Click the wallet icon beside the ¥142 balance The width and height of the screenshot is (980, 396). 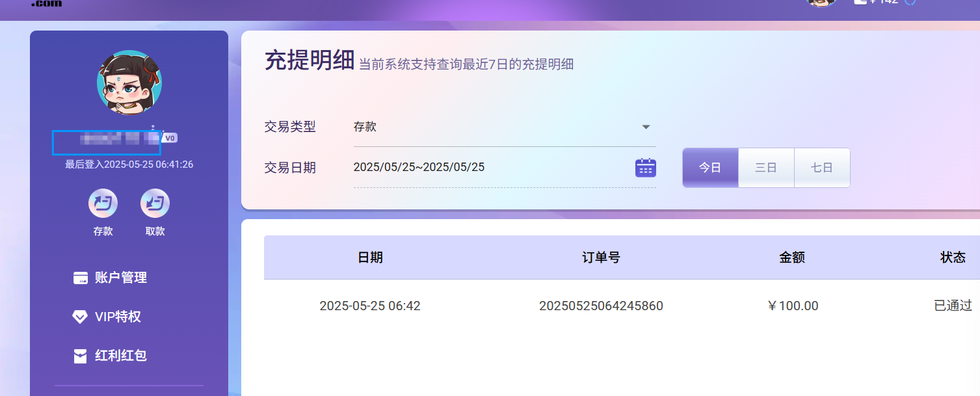pos(860,1)
